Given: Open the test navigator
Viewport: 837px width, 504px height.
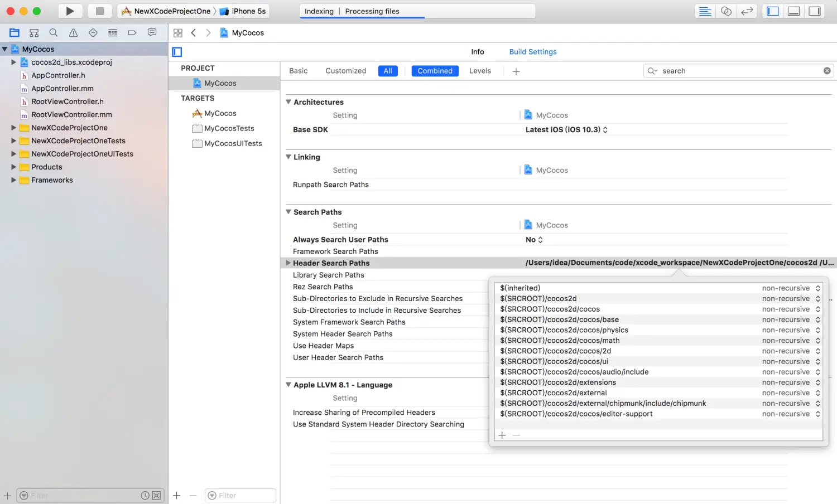Looking at the screenshot, I should [x=93, y=33].
